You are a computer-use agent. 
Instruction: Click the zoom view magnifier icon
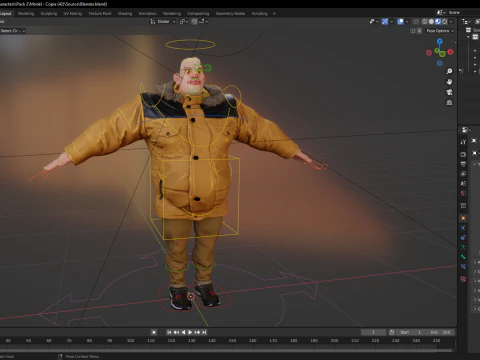(x=449, y=71)
